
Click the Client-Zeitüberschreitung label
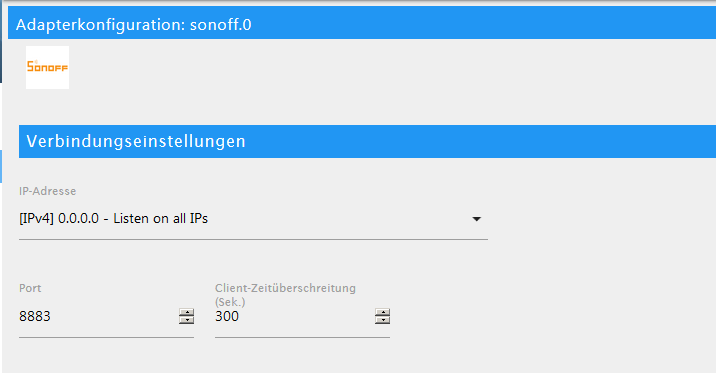pos(285,288)
